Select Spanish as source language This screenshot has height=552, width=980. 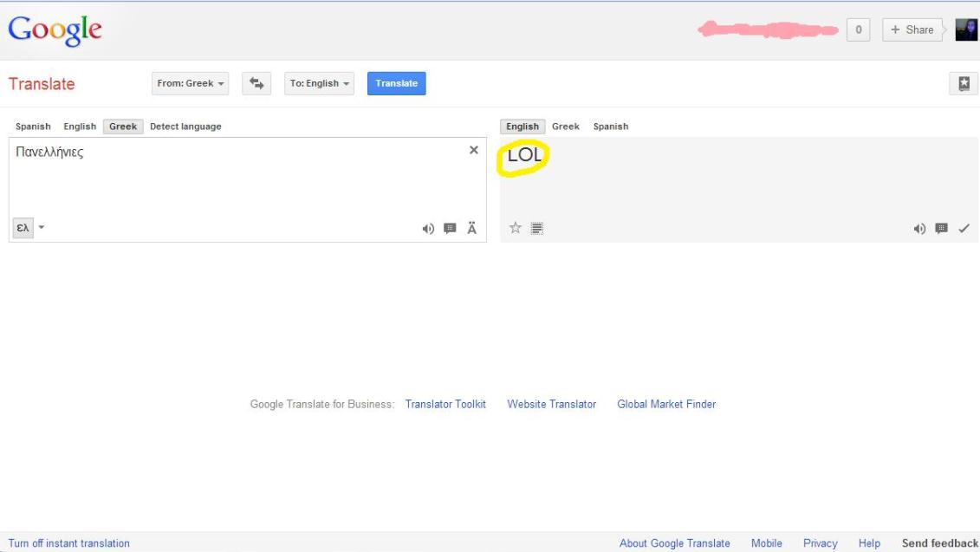tap(33, 127)
